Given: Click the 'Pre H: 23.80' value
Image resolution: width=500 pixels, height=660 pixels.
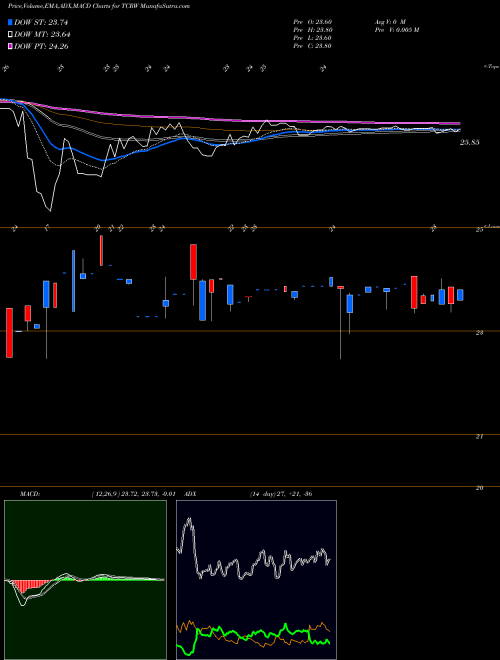Looking at the screenshot, I should pos(313,30).
